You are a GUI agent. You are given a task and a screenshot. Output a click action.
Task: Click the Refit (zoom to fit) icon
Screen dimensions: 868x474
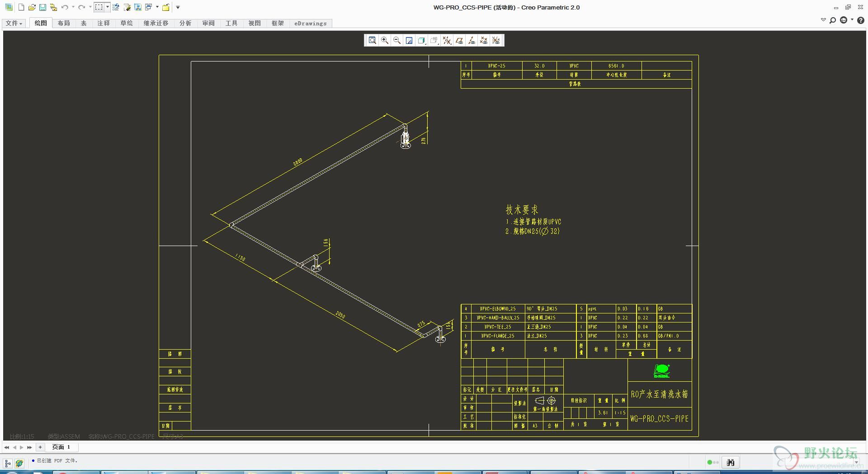(x=372, y=40)
